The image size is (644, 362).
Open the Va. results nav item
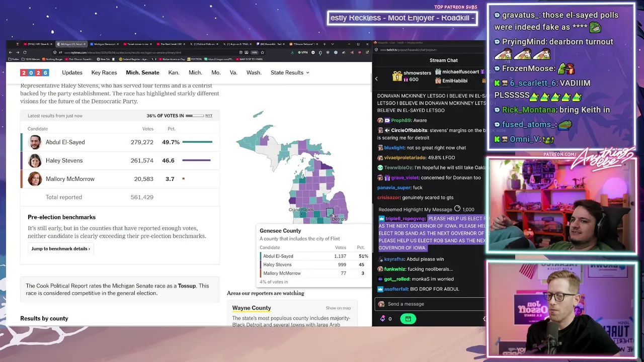pyautogui.click(x=233, y=72)
